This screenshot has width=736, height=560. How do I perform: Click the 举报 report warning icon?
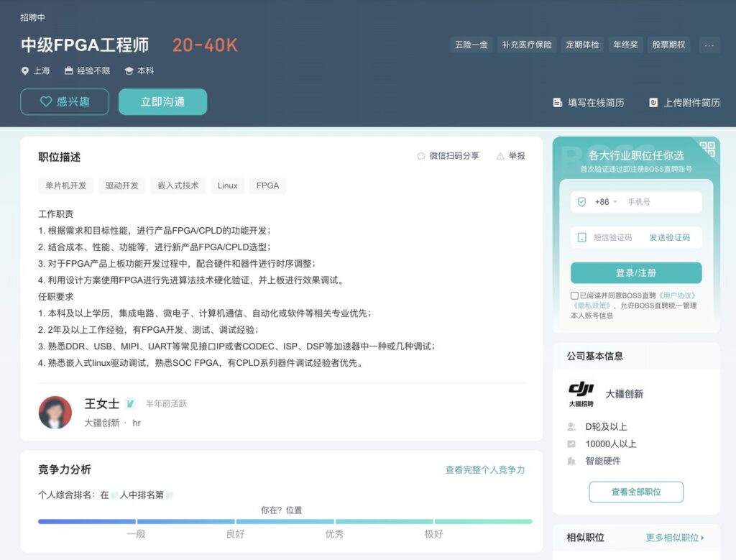point(500,156)
